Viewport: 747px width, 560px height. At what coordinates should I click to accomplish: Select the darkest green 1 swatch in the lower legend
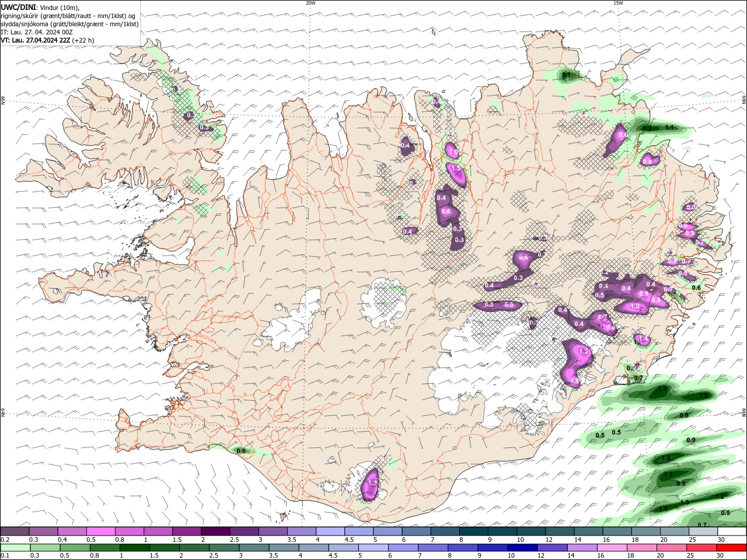(x=134, y=548)
